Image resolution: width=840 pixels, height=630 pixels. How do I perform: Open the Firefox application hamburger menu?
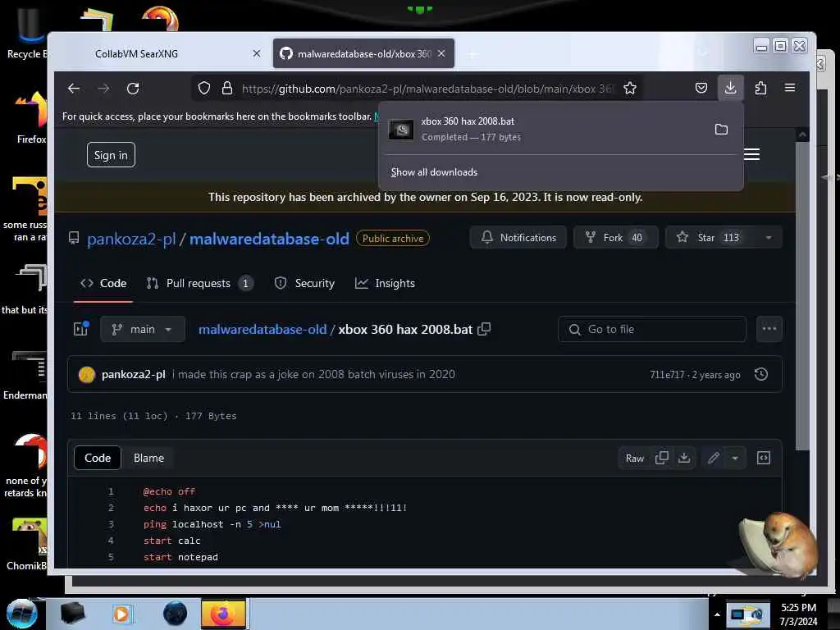[790, 88]
